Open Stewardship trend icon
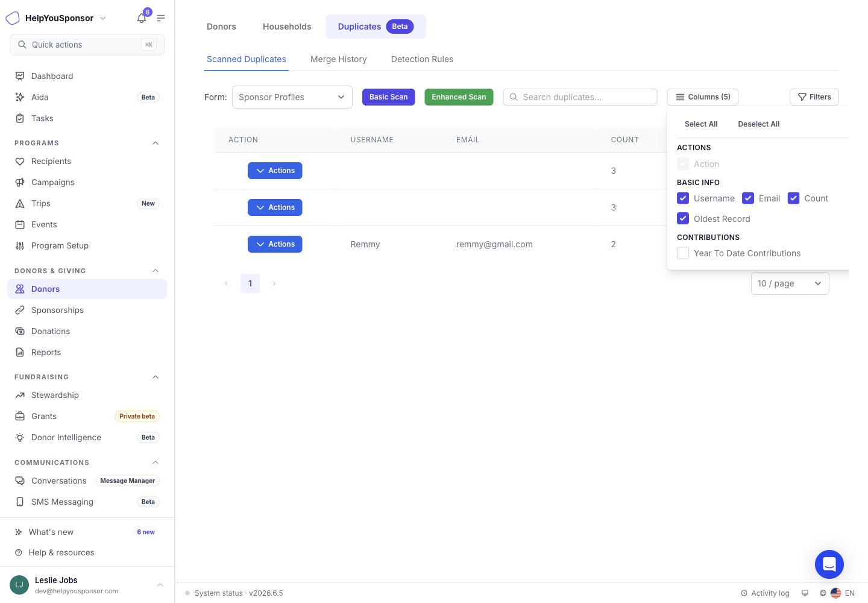This screenshot has width=868, height=603. point(20,395)
